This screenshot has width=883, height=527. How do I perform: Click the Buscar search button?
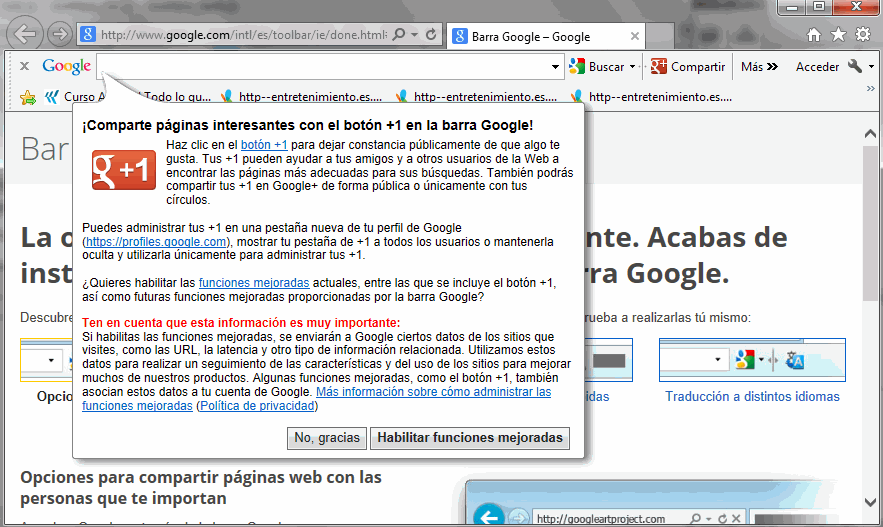pyautogui.click(x=597, y=66)
